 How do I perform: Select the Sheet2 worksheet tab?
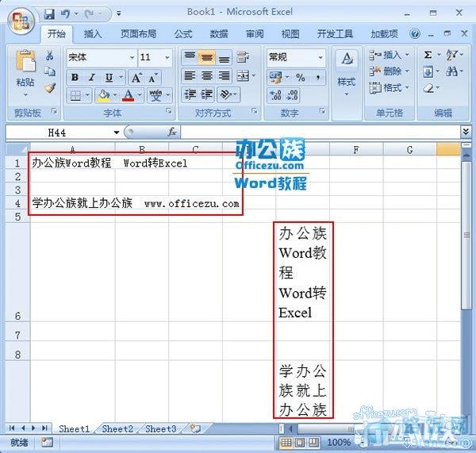click(117, 429)
